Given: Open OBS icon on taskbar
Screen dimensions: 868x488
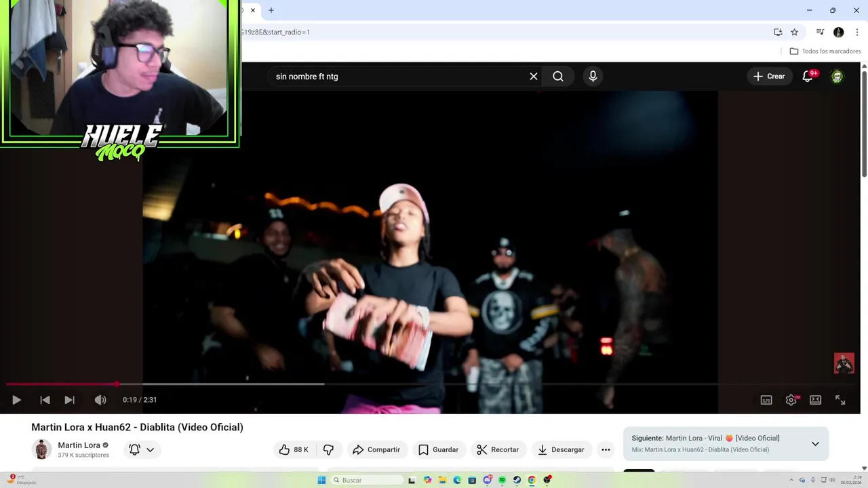Looking at the screenshot, I should pyautogui.click(x=547, y=480).
